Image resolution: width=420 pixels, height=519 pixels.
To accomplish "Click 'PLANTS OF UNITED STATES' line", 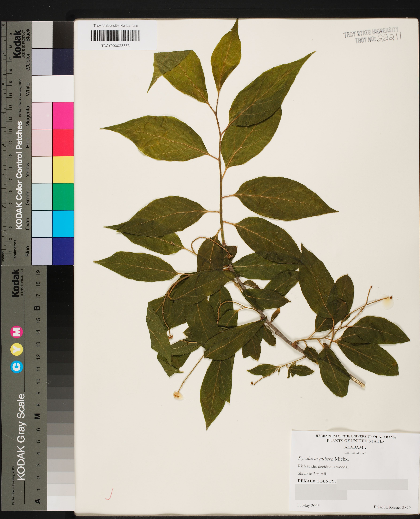I will coord(356,441).
